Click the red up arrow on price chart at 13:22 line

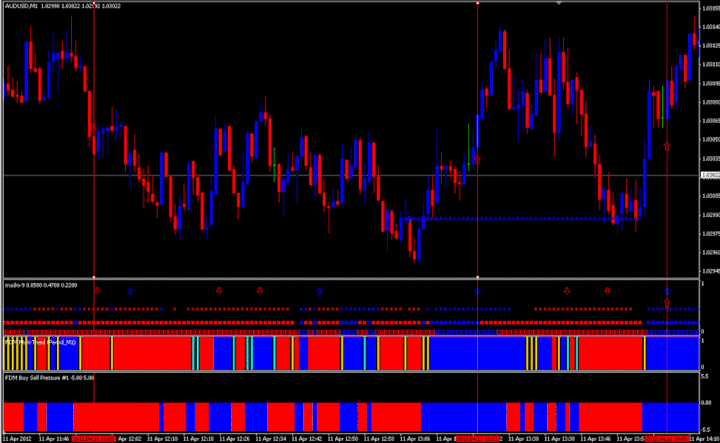(x=478, y=160)
